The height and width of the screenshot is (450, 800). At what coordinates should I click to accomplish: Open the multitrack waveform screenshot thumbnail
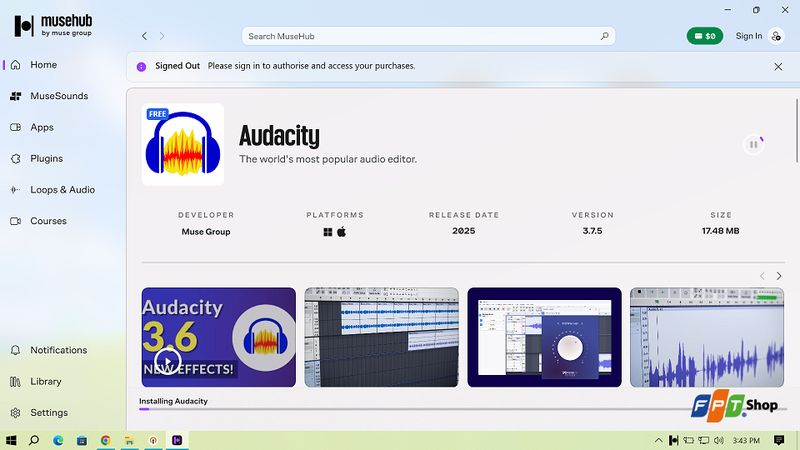click(382, 337)
